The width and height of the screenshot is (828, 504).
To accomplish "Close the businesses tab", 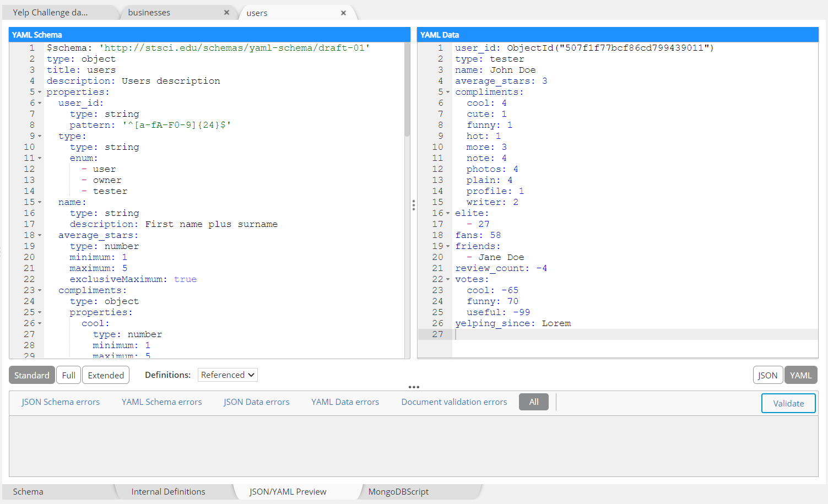I will (226, 12).
